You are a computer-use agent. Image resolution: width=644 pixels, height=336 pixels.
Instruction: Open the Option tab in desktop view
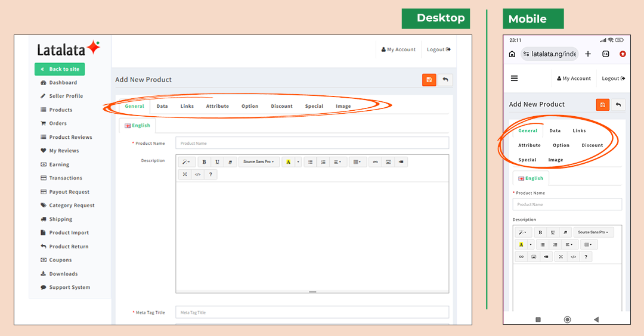pyautogui.click(x=250, y=106)
